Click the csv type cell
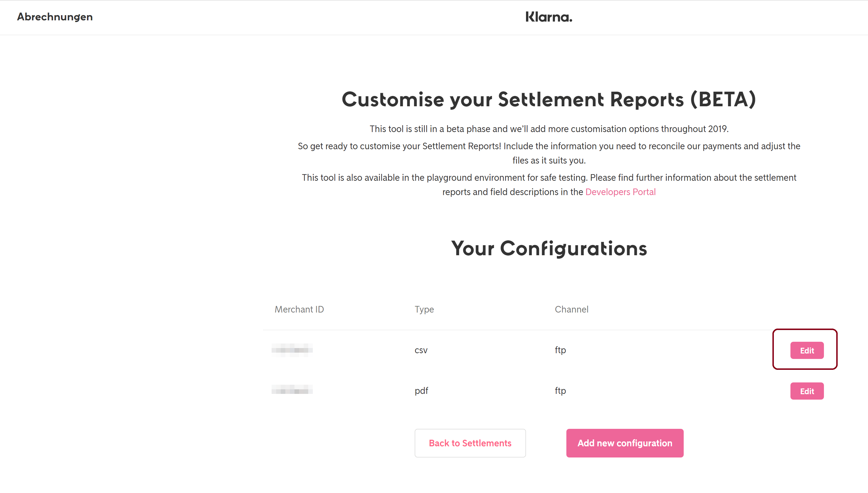Viewport: 868px width, 493px height. pos(421,350)
